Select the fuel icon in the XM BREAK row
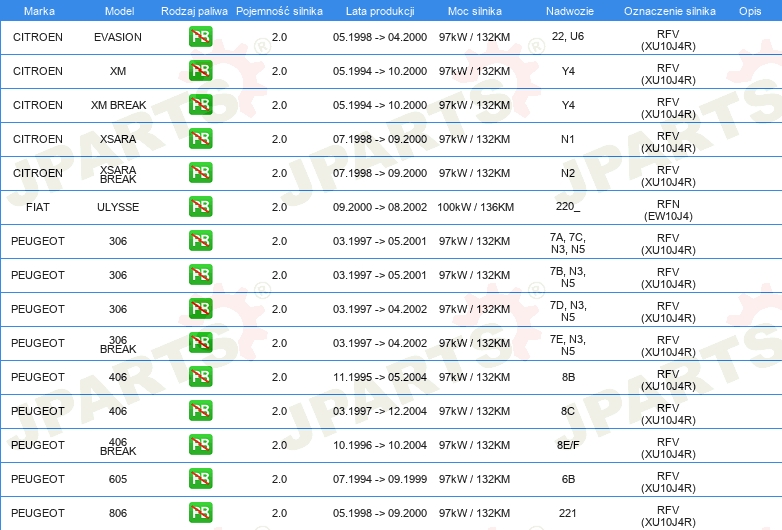782x530 pixels. [x=200, y=105]
